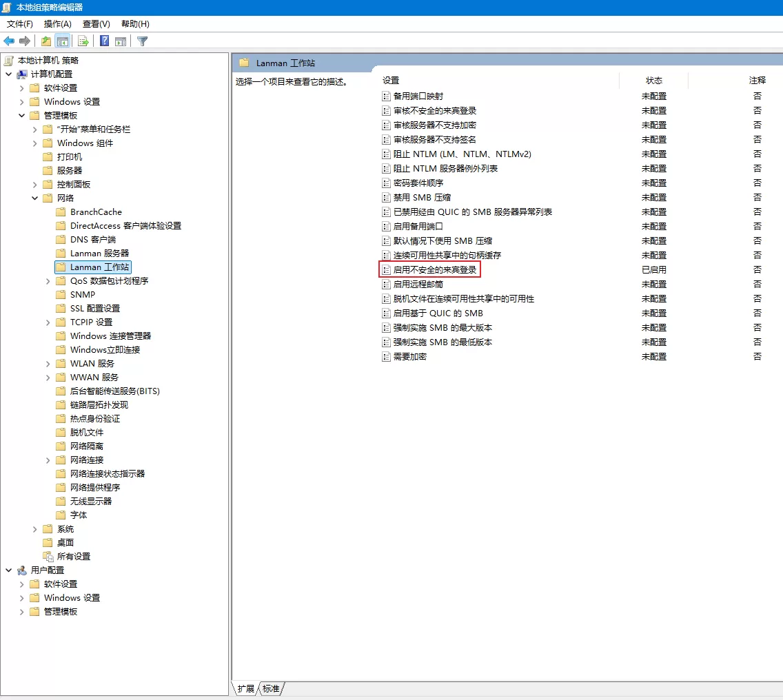Sort by the 状态 column header
The width and height of the screenshot is (783, 700).
(653, 81)
